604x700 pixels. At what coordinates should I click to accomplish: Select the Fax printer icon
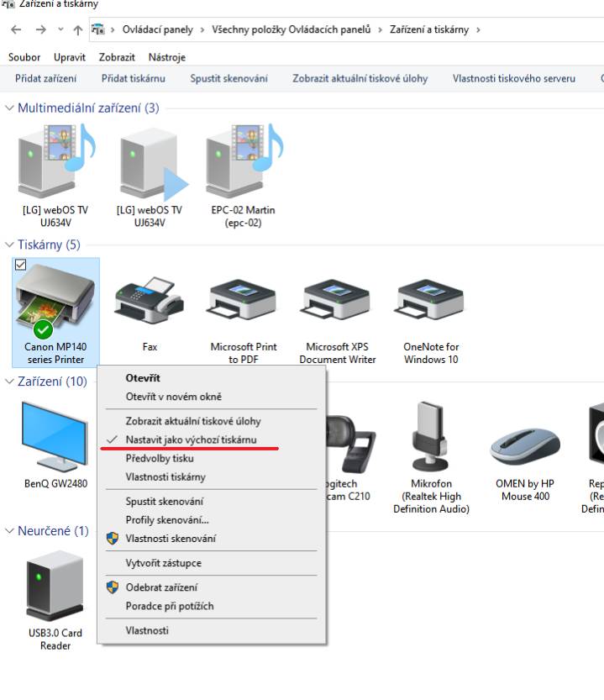pyautogui.click(x=150, y=300)
